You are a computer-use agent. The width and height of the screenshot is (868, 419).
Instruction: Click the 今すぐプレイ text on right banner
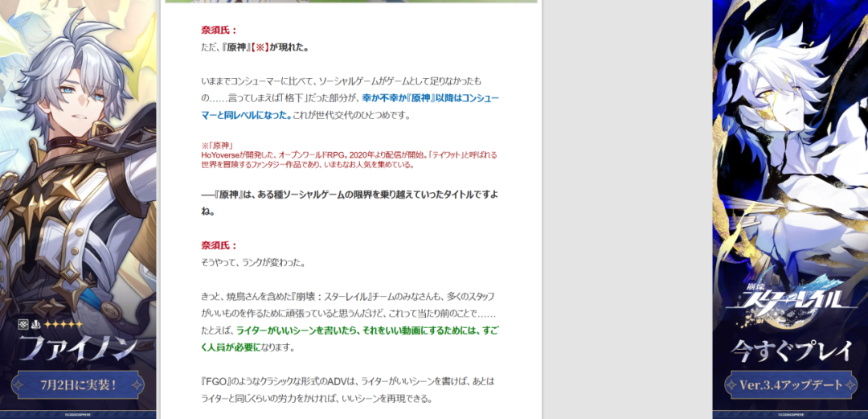click(x=791, y=350)
